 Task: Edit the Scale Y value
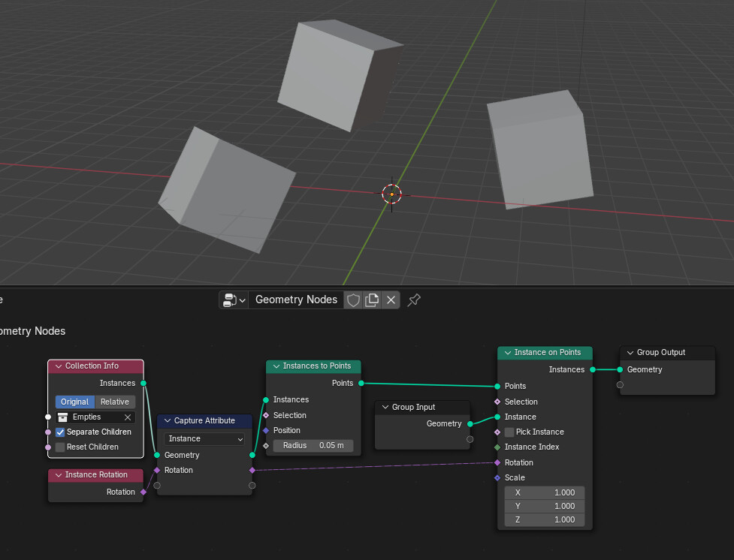coord(545,506)
